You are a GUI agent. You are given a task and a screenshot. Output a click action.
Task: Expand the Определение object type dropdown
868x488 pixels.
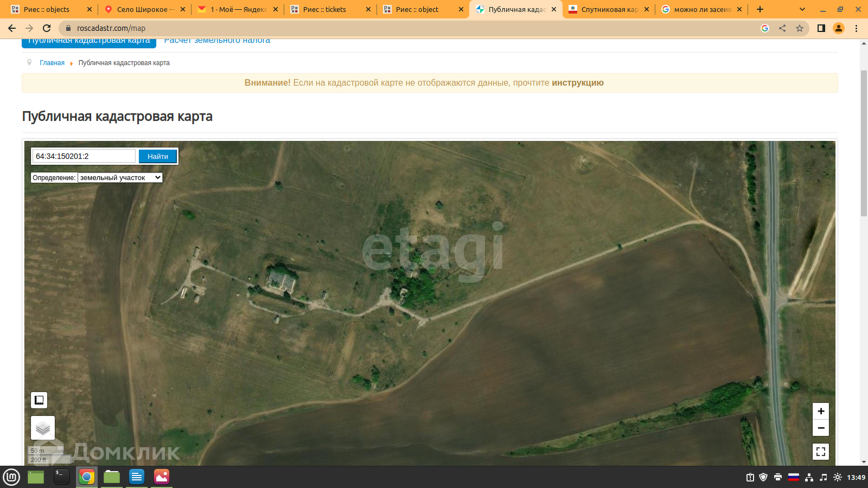pos(120,177)
